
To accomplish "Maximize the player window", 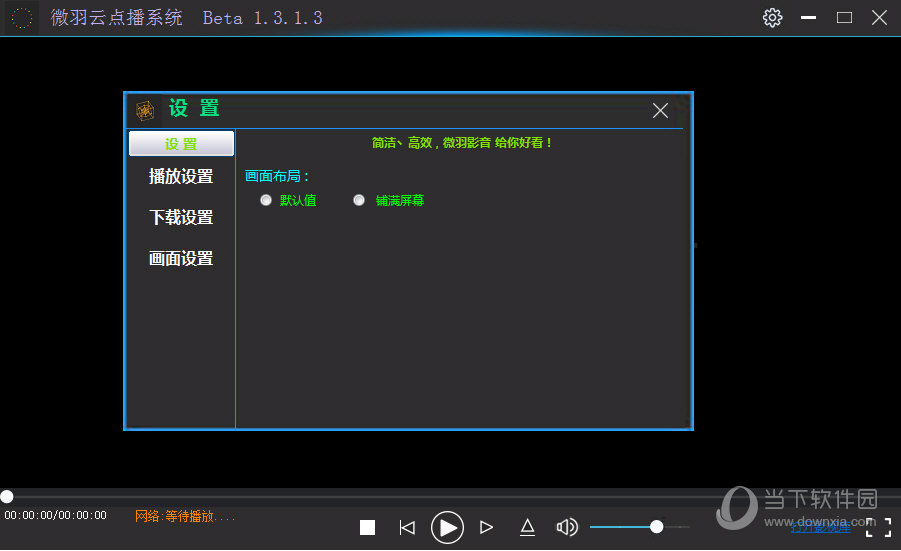I will click(x=844, y=18).
